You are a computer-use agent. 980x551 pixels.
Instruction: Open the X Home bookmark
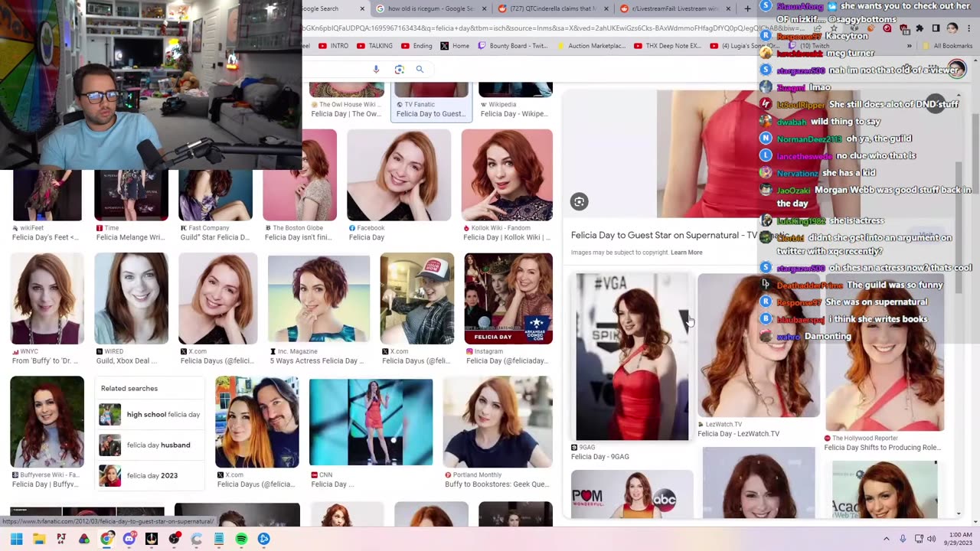[455, 46]
